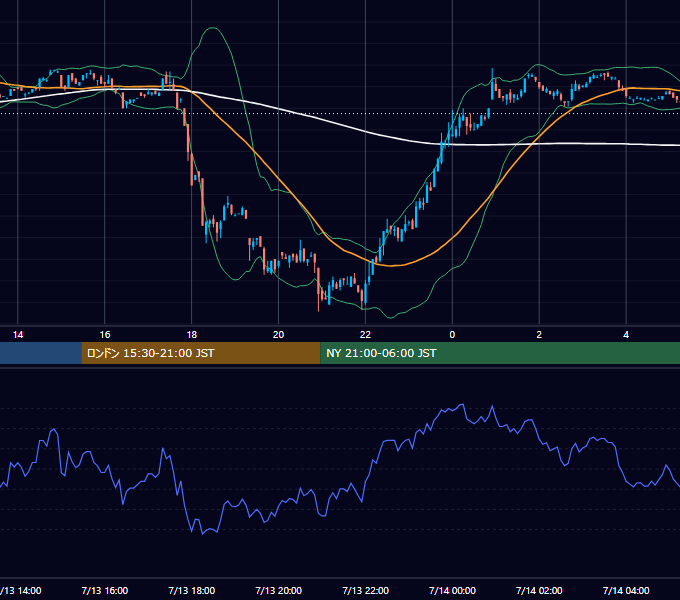Click the upper chart hour label 22
The width and height of the screenshot is (680, 600).
pos(366,335)
